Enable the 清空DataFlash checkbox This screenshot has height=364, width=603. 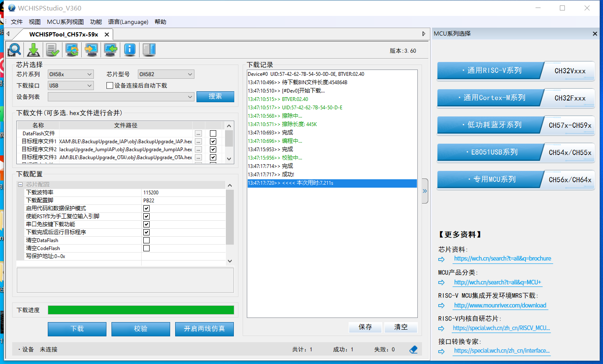[x=146, y=240]
